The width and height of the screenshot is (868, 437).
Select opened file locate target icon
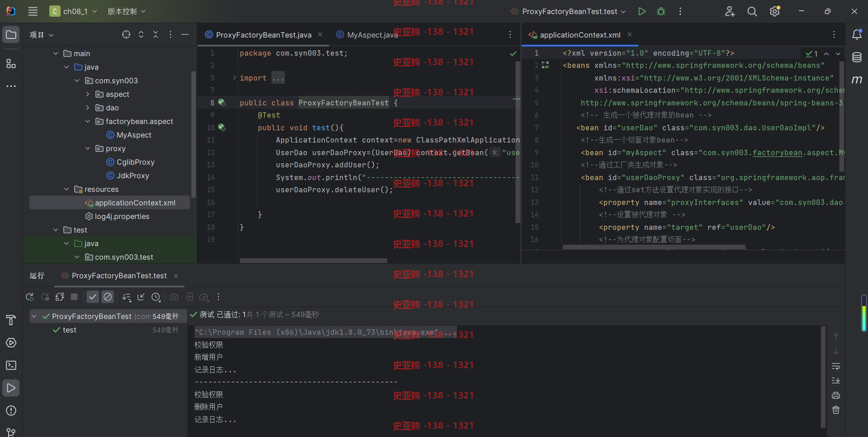[x=126, y=34]
